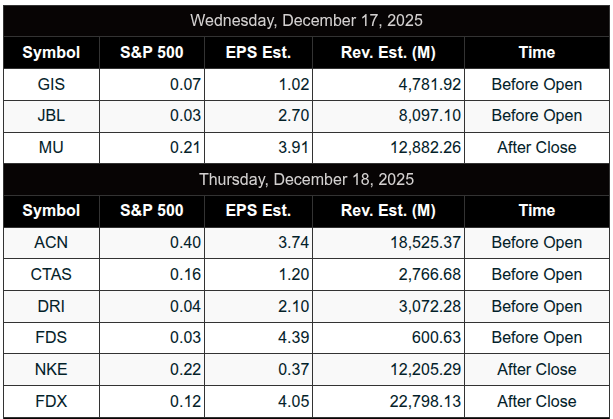The height and width of the screenshot is (419, 613).
Task: Select MU's revenue estimate 12,882.26
Action: click(422, 147)
